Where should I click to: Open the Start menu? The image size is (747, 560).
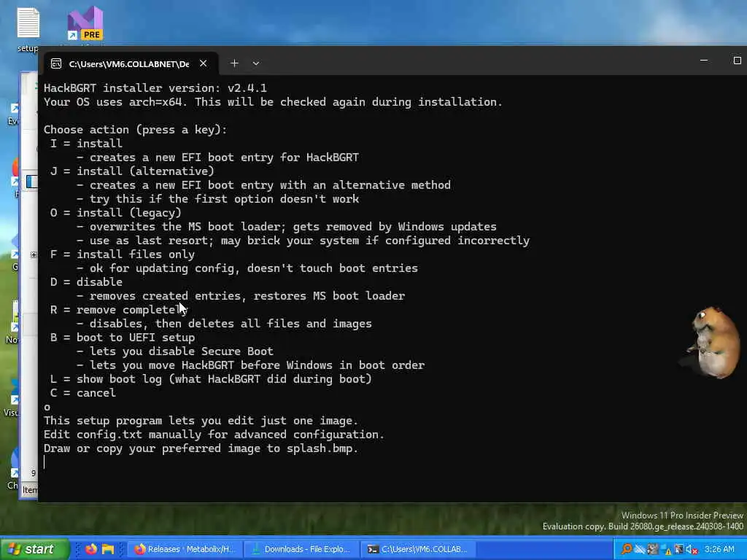34,549
